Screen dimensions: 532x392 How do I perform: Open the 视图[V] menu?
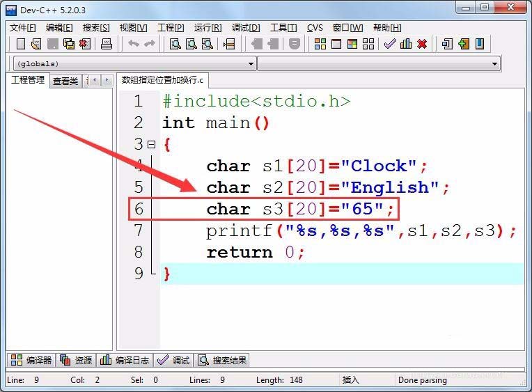click(x=133, y=28)
